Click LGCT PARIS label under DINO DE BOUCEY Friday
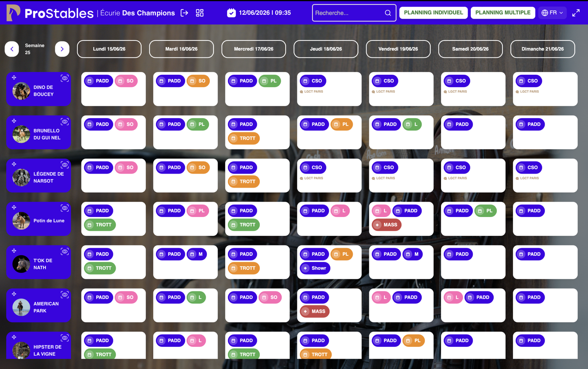 [x=383, y=92]
